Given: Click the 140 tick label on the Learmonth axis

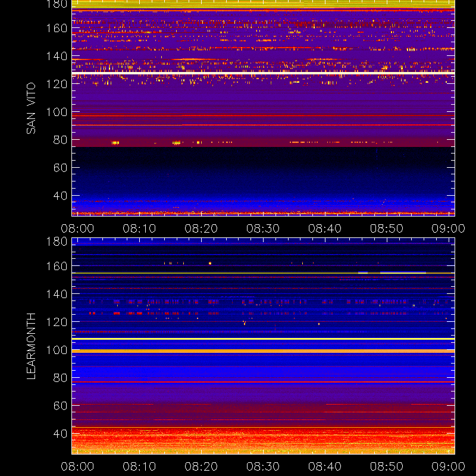Looking at the screenshot, I should click(57, 294).
